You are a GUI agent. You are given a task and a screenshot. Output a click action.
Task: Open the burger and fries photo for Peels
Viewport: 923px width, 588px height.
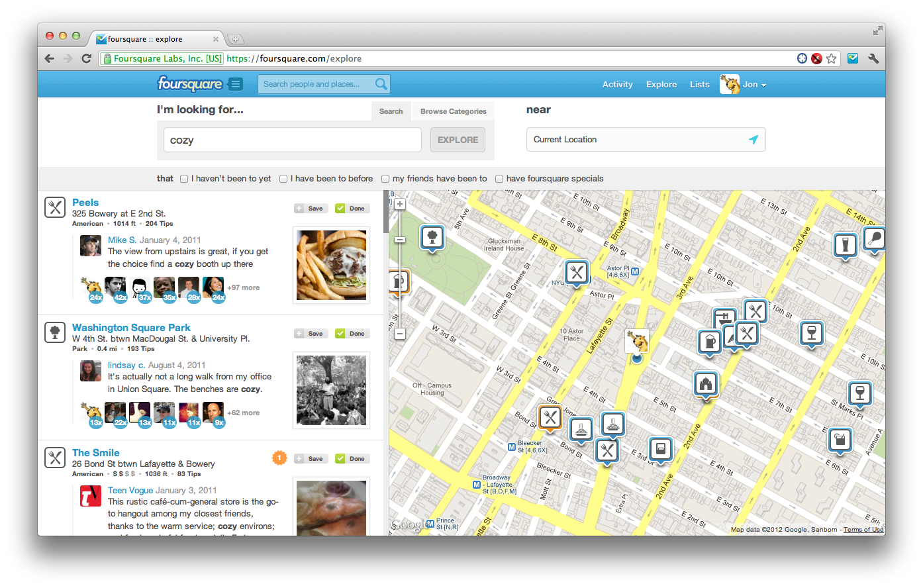332,265
